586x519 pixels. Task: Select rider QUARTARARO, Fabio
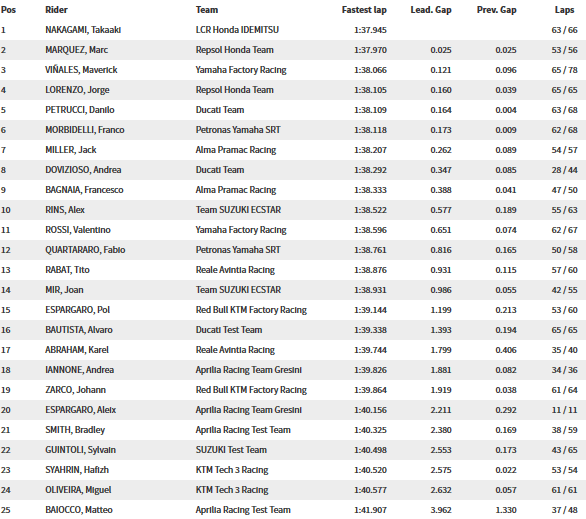(x=85, y=250)
